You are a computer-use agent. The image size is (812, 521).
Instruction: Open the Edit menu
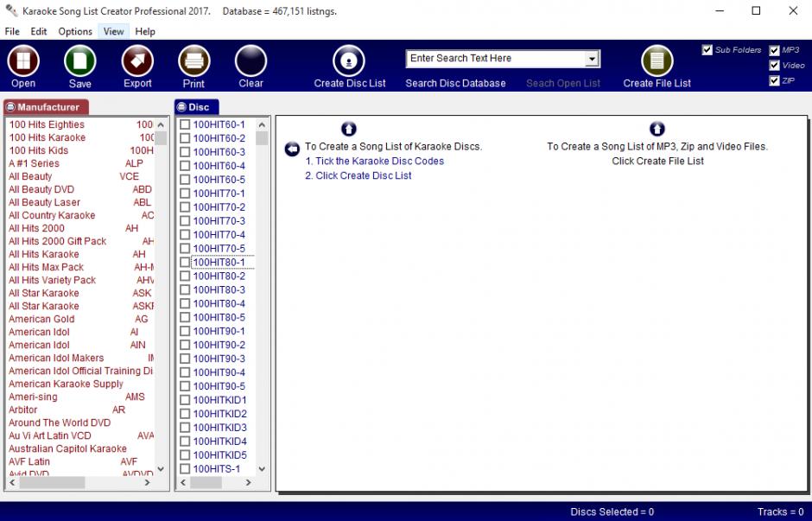click(x=39, y=31)
